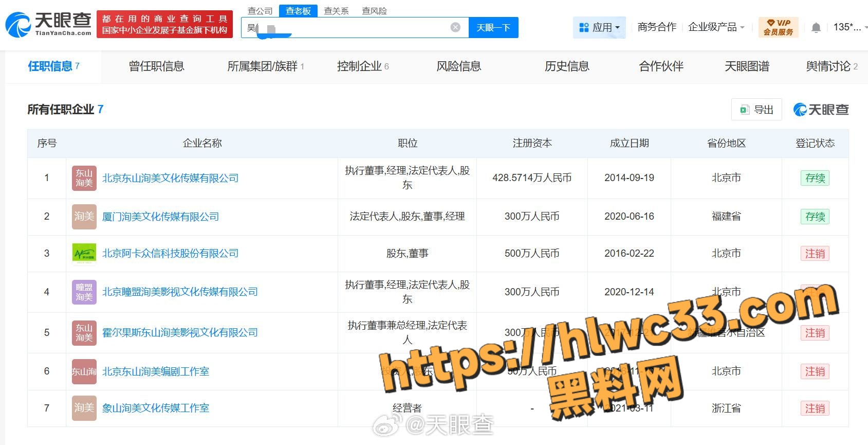Click logo of 北京东山洵美文化传媒有限公司
Viewport: 868px width, 445px height.
click(84, 178)
